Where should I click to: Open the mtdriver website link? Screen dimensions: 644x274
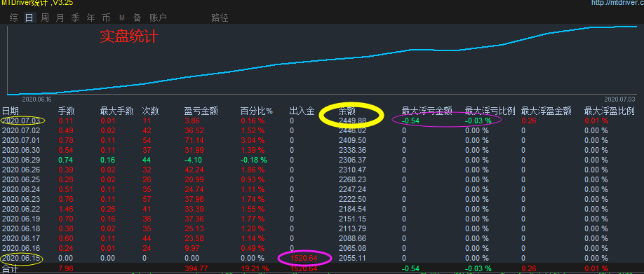617,3
